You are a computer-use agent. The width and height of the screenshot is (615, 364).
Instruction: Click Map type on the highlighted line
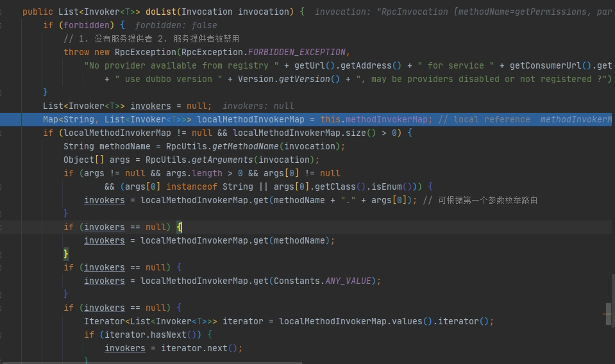coord(51,119)
